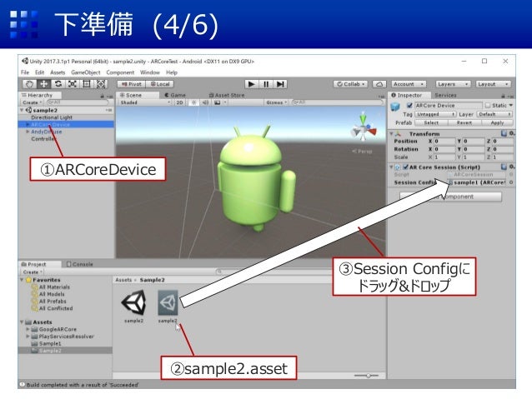The image size is (532, 399).
Task: Select the combined Transform tool
Action: click(x=101, y=84)
